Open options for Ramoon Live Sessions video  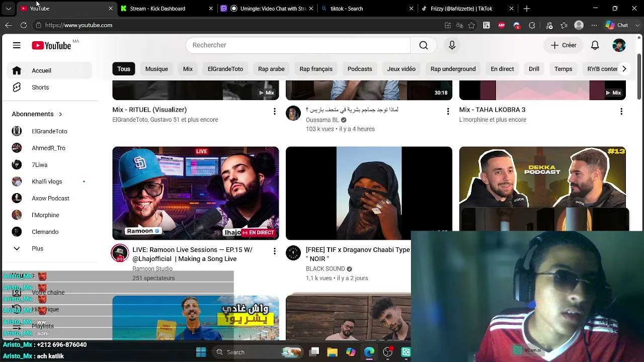click(x=274, y=251)
